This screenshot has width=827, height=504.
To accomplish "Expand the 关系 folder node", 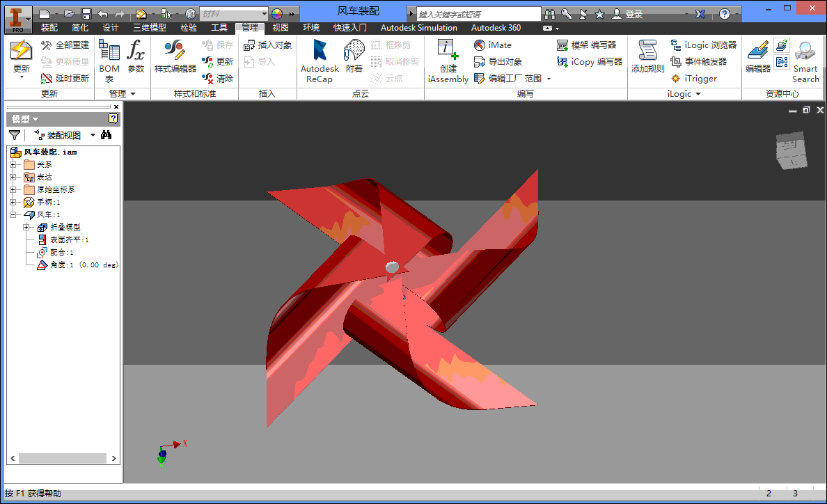I will (x=13, y=164).
